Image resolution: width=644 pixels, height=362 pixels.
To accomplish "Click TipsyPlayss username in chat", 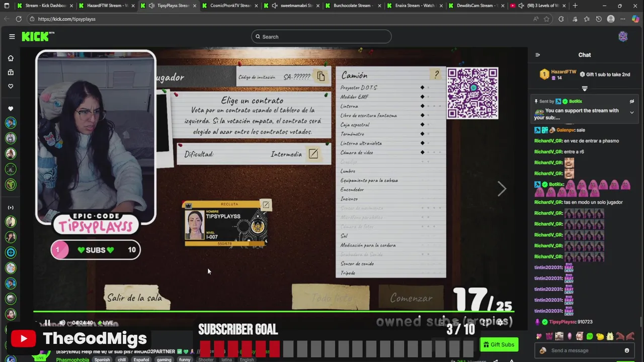I will pos(562,322).
